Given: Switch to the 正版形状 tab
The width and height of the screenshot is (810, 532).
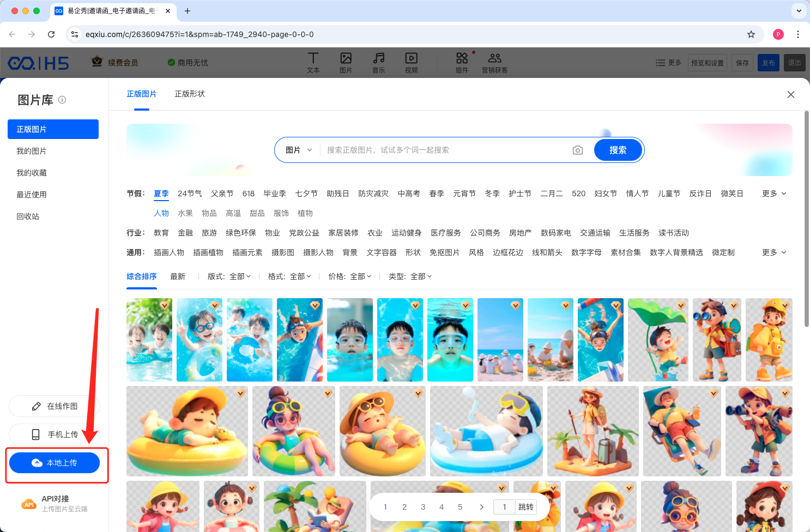Looking at the screenshot, I should (190, 94).
